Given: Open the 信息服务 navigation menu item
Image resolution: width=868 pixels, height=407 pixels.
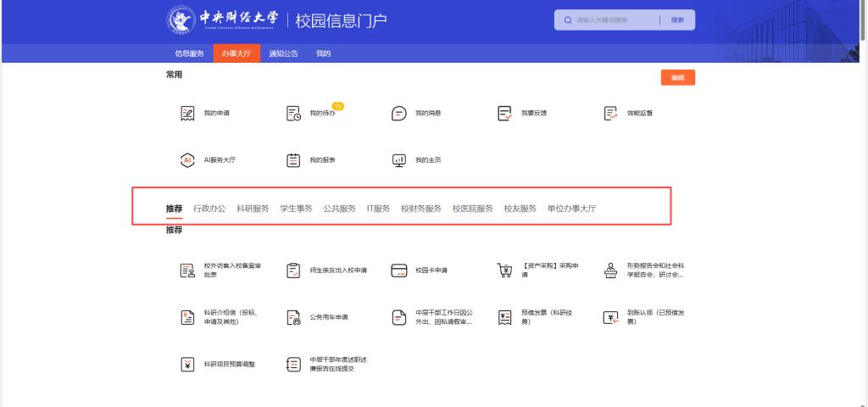Looking at the screenshot, I should [x=189, y=53].
